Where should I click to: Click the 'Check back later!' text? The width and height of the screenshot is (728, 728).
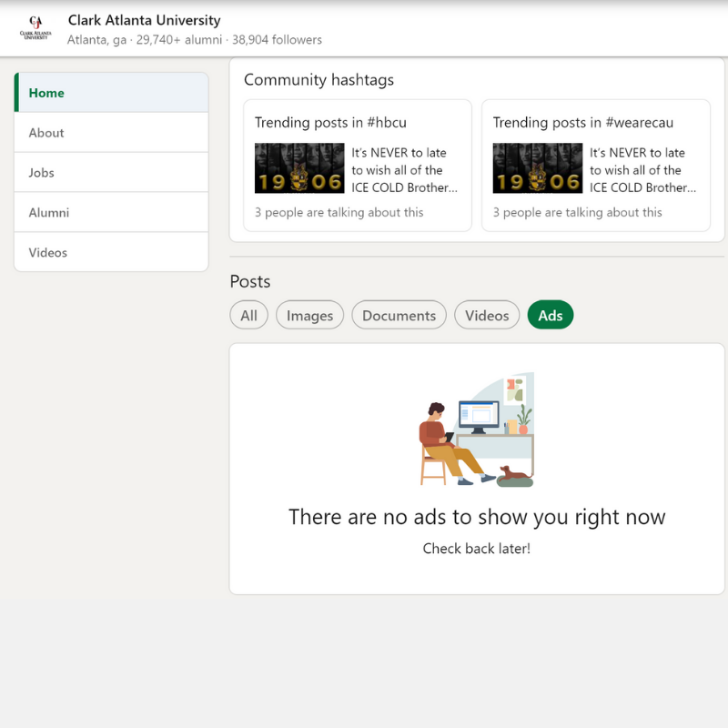pyautogui.click(x=476, y=549)
